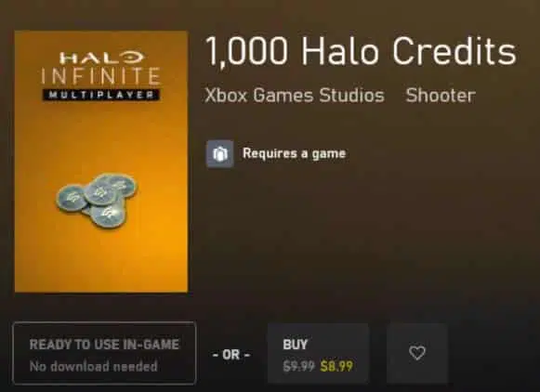Click the discounted $8.99 price
Image resolution: width=540 pixels, height=392 pixels.
[336, 366]
